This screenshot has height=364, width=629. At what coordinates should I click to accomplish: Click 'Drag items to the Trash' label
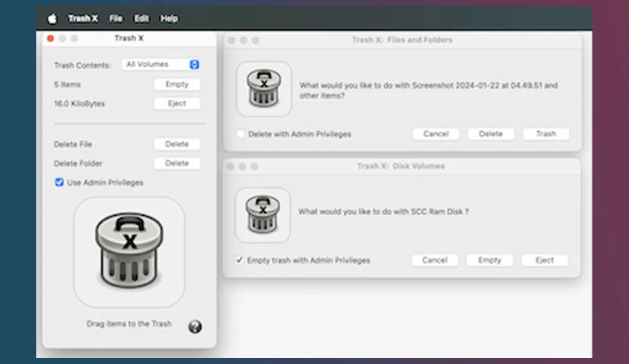(129, 323)
